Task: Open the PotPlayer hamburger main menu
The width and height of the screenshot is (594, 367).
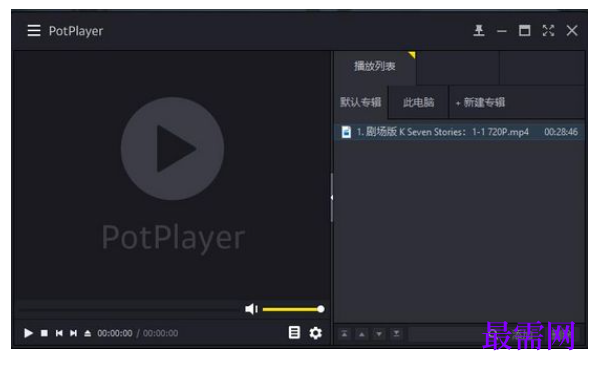Action: 34,30
